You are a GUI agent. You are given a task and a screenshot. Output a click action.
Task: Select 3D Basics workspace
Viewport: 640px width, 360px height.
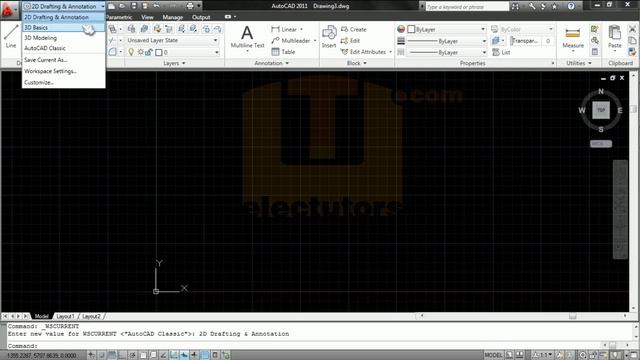[x=64, y=27]
